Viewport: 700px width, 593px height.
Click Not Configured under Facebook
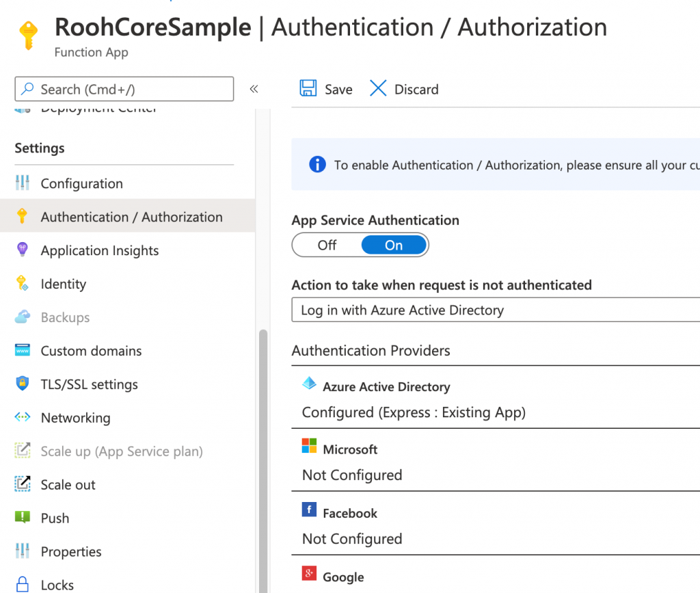pos(352,538)
